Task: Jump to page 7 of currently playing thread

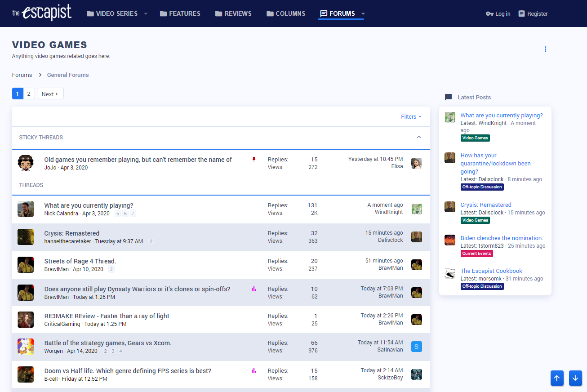Action: click(x=133, y=214)
